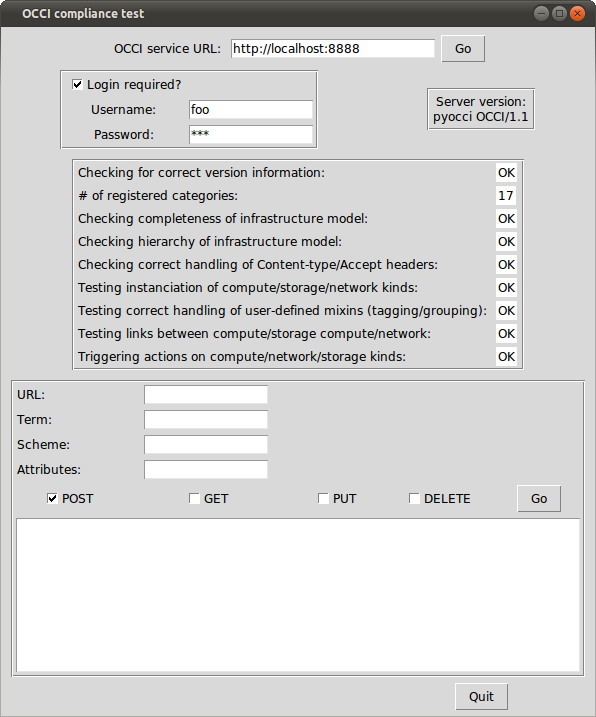The height and width of the screenshot is (717, 596).
Task: Focus the Scheme input field
Action: click(206, 444)
